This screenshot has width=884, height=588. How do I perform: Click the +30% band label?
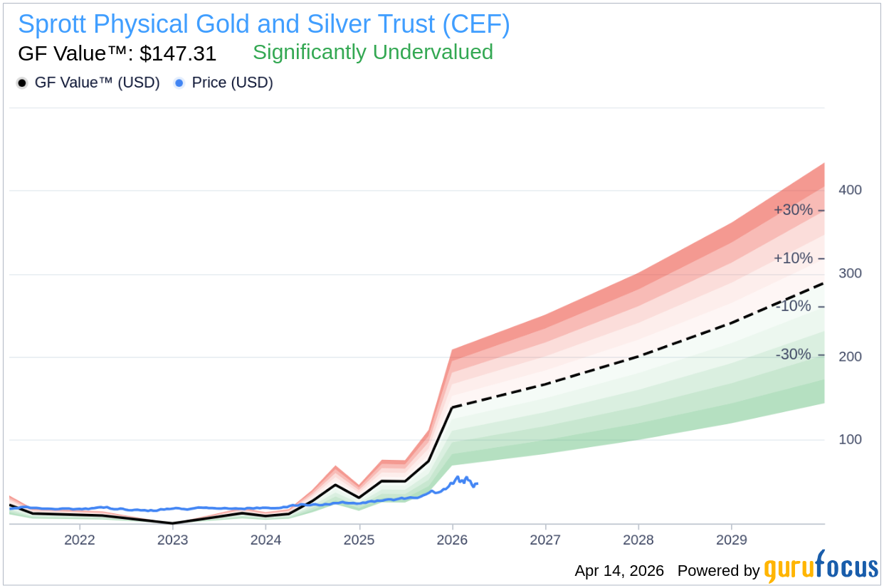point(793,210)
